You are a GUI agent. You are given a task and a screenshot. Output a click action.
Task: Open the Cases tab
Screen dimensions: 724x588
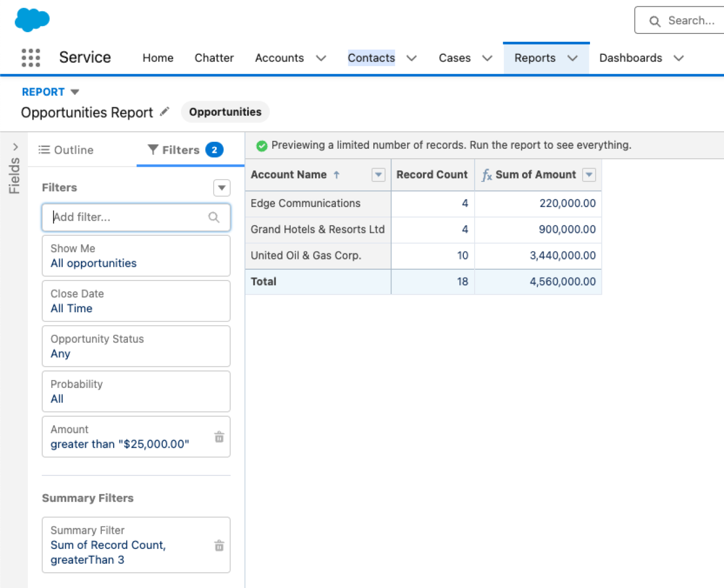point(455,58)
